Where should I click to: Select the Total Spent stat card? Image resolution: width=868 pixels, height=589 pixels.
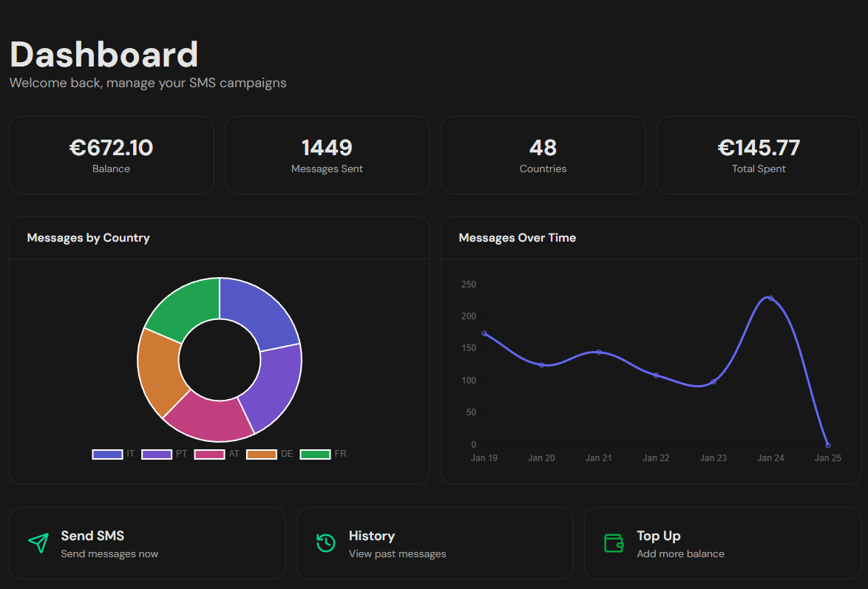(759, 155)
